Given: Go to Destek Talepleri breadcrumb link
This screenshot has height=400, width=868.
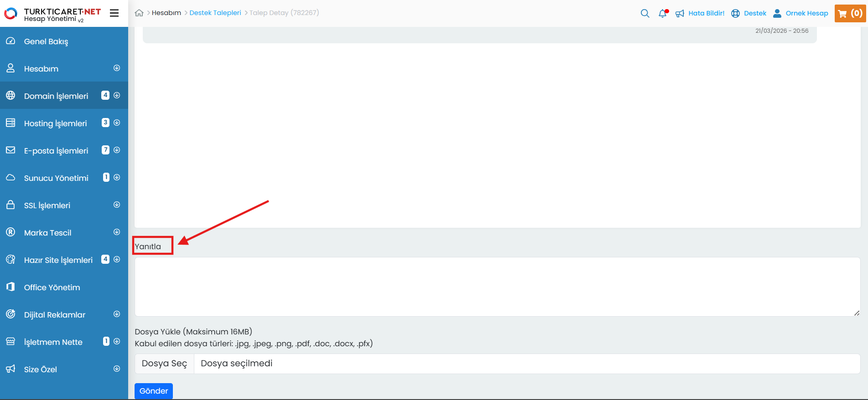Looking at the screenshot, I should pyautogui.click(x=215, y=13).
